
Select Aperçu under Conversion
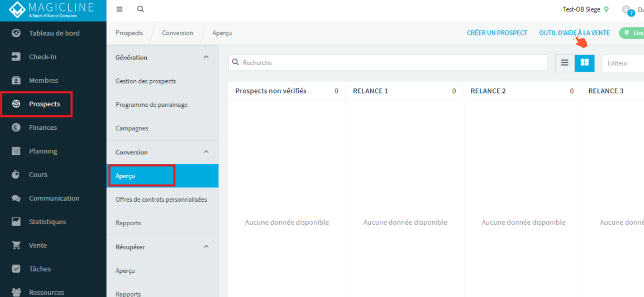tap(162, 176)
